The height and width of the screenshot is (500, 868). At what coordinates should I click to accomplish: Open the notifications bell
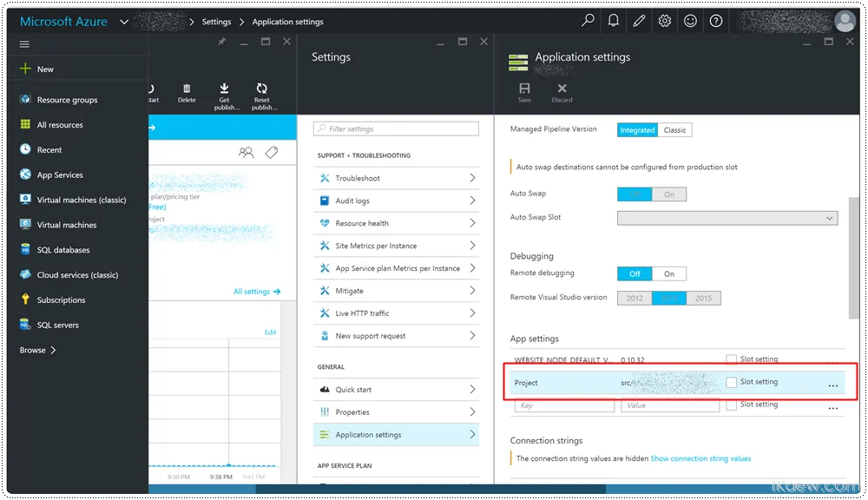coord(614,21)
